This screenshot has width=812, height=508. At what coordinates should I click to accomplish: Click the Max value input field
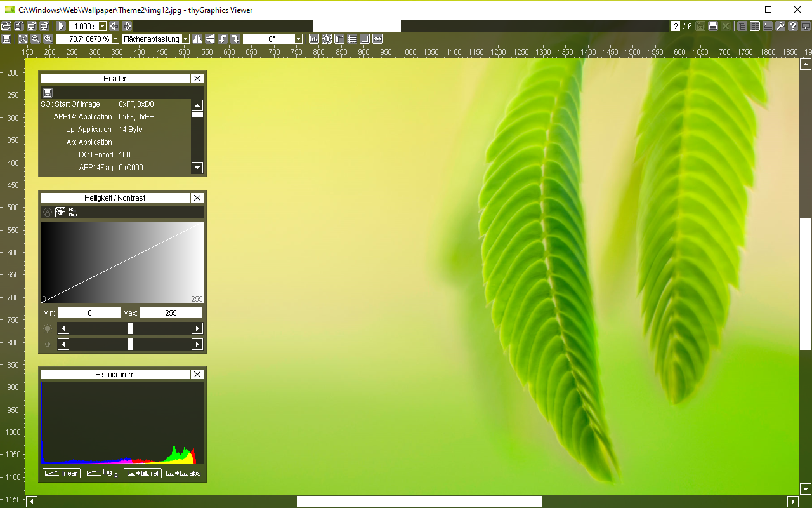171,312
